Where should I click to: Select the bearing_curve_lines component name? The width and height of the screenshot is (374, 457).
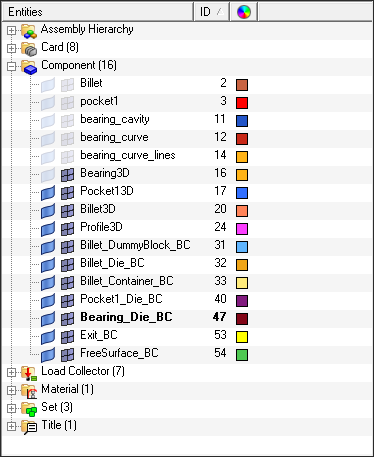click(128, 155)
